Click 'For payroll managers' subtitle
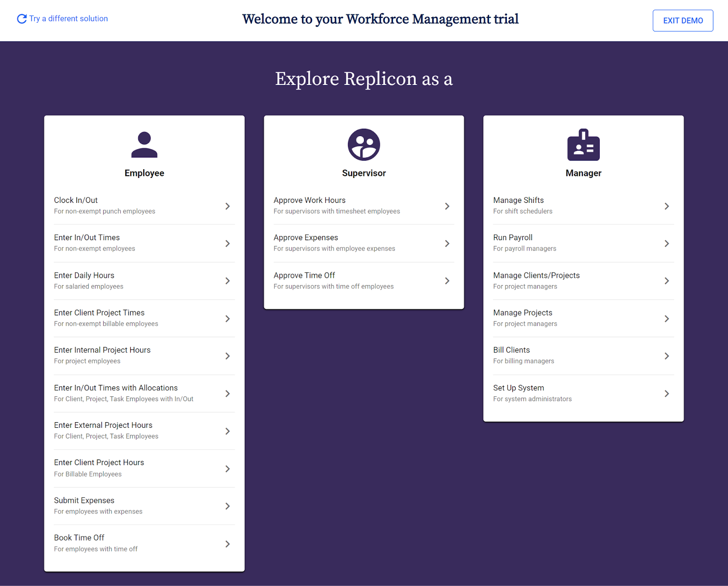Image resolution: width=728 pixels, height=586 pixels. (525, 248)
